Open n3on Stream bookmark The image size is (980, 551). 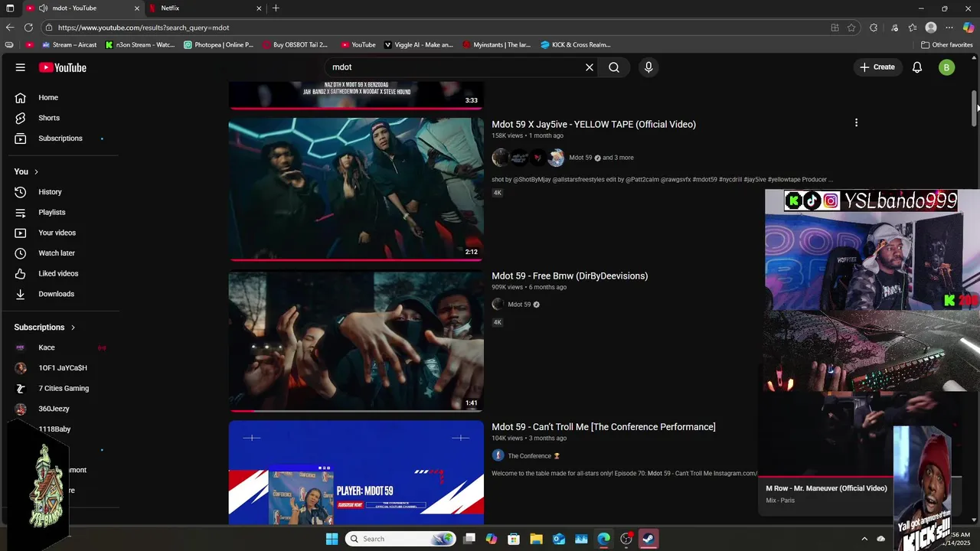click(x=140, y=44)
